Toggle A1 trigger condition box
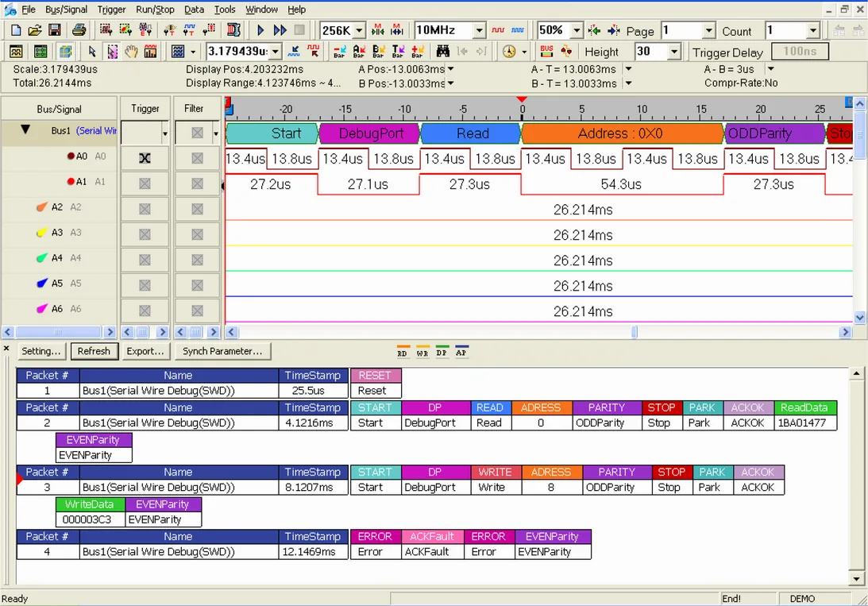Image resolution: width=868 pixels, height=606 pixels. (x=145, y=183)
